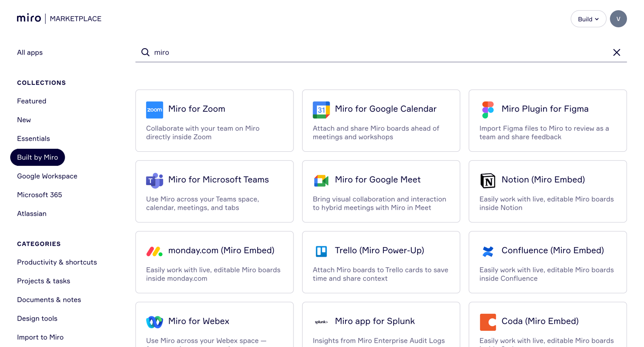Screen dimensions: 644x347
Task: Open the Miro for Zoom title
Action: coord(197,109)
